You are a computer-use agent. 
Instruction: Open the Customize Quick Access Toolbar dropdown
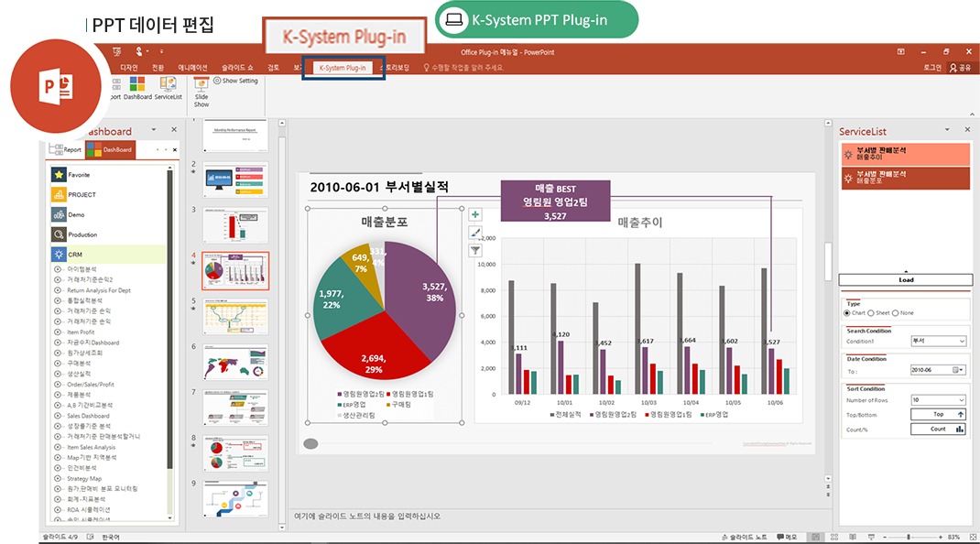click(x=161, y=51)
